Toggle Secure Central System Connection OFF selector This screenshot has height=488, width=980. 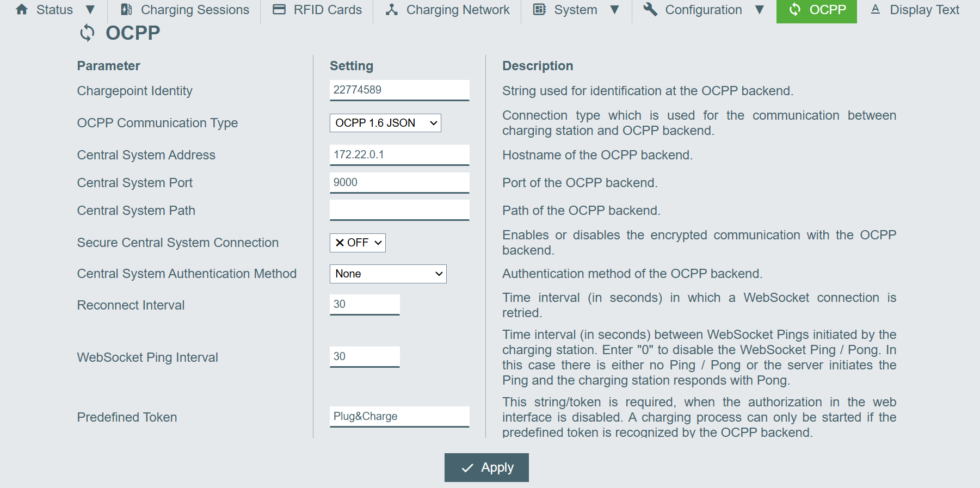point(358,243)
